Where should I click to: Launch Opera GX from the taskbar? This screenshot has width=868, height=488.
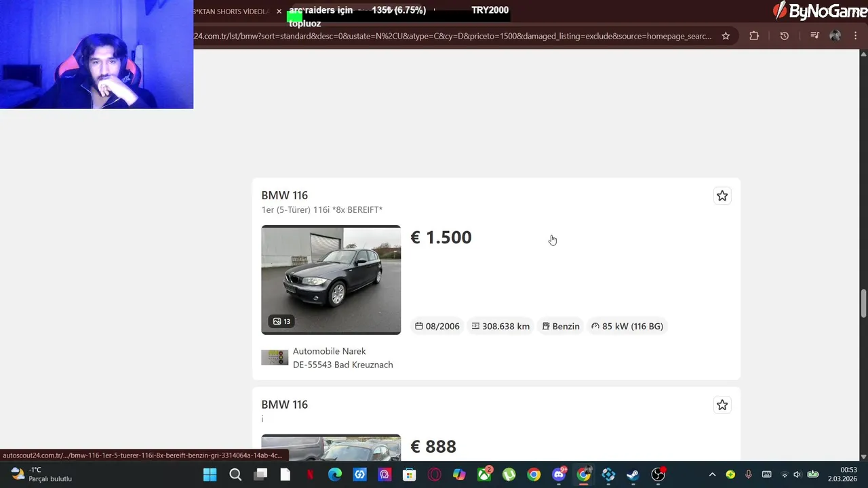[435, 474]
